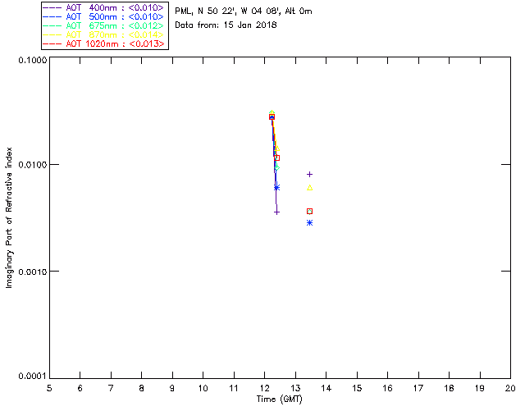Click the isolated purple plus marker near 13.5 GMT
This screenshot has height=420, width=525.
[x=310, y=174]
